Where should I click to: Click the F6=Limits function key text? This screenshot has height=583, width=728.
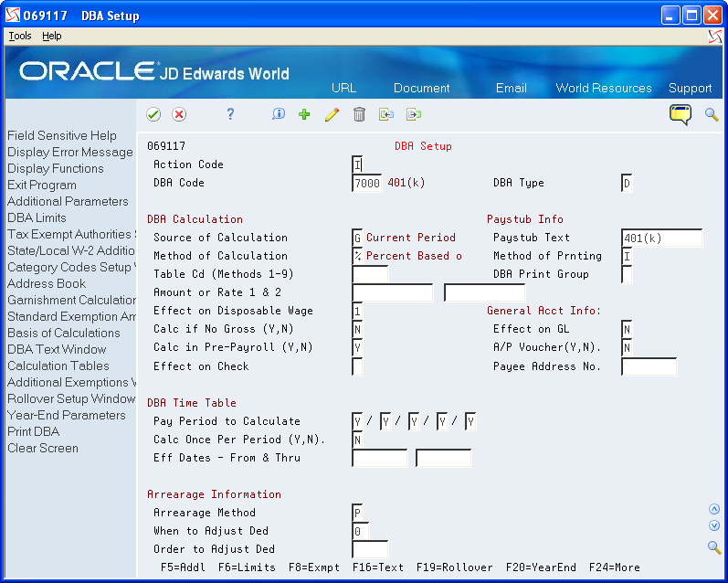[247, 567]
